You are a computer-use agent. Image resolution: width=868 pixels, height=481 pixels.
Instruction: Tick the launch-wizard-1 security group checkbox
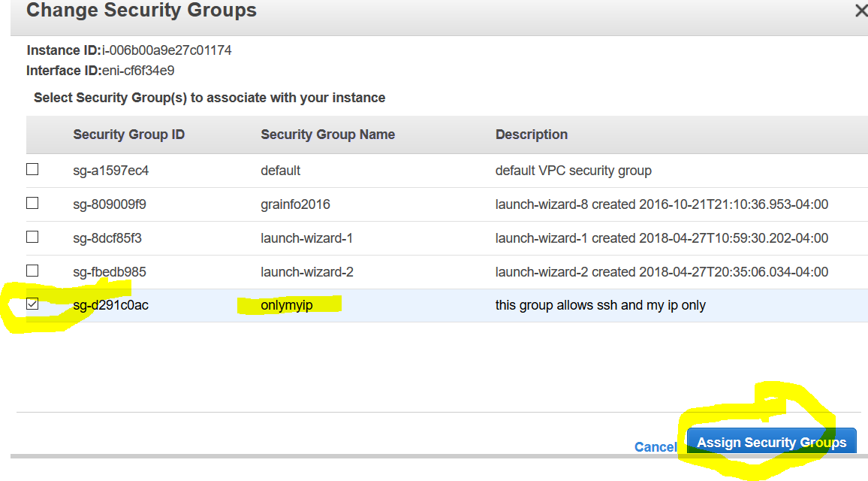pos(32,237)
